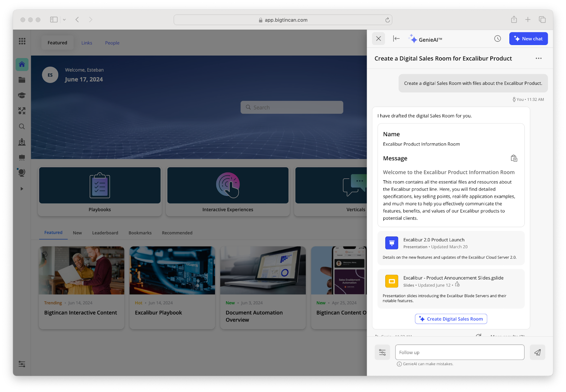Screen dimensions: 566x392
Task: Click the app.bigtincan.com address bar
Action: [x=283, y=20]
